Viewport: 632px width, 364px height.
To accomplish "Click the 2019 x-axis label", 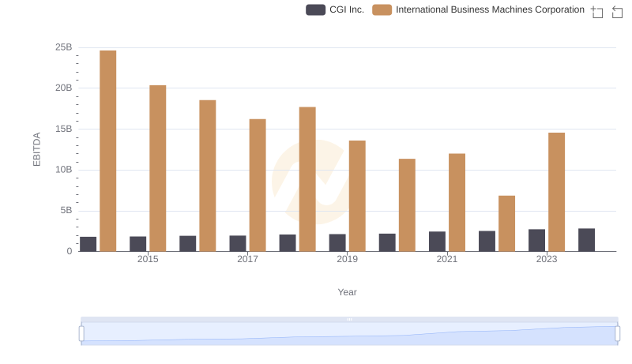I will point(347,259).
